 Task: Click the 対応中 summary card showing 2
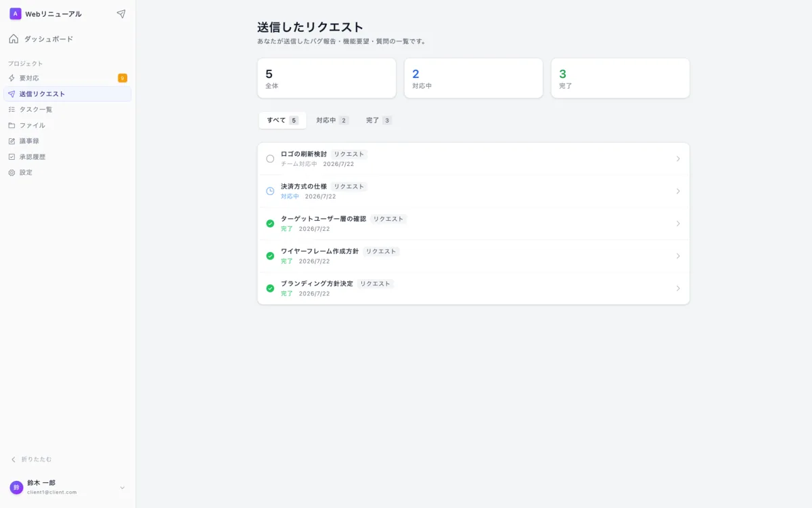point(474,78)
